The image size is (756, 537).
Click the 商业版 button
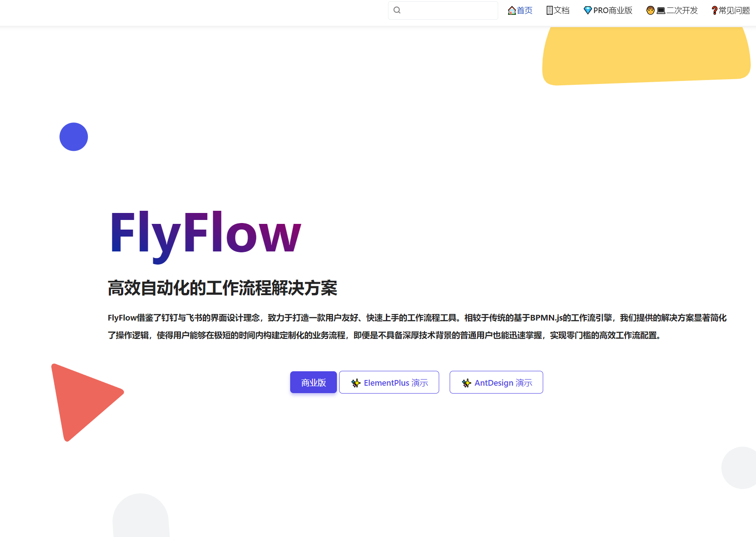[313, 382]
